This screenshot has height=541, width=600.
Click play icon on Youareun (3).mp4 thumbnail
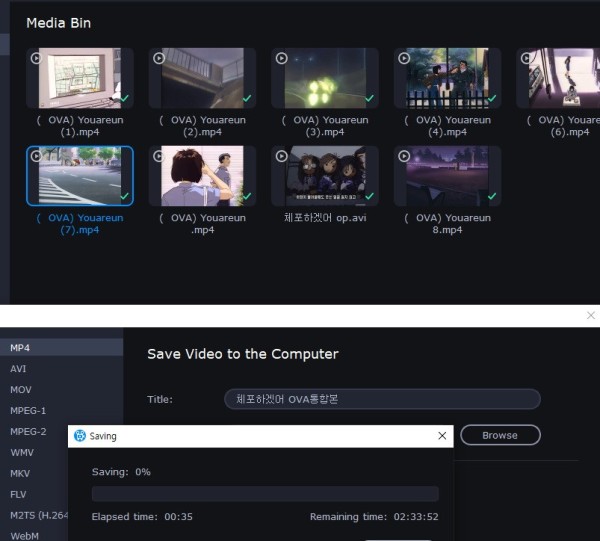282,58
